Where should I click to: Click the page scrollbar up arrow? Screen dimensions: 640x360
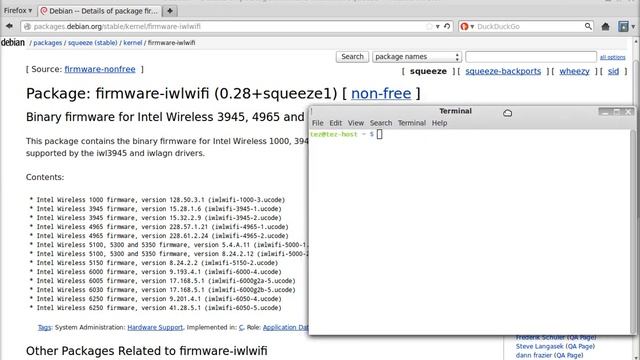coord(637,42)
